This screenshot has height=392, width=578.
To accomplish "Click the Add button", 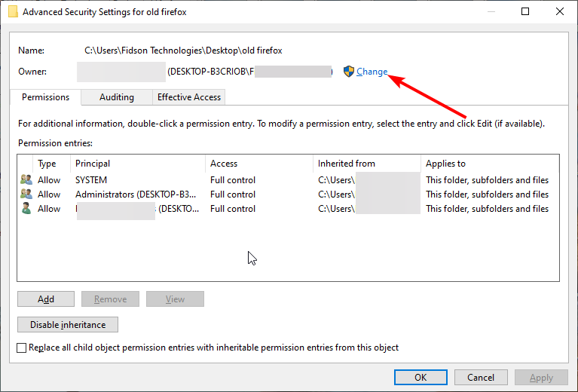I will tap(46, 299).
